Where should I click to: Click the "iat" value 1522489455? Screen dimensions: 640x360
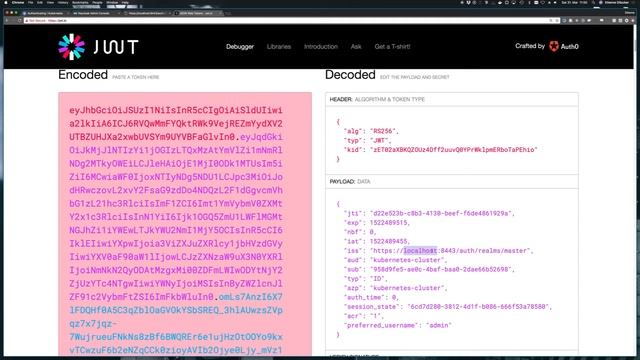388,241
